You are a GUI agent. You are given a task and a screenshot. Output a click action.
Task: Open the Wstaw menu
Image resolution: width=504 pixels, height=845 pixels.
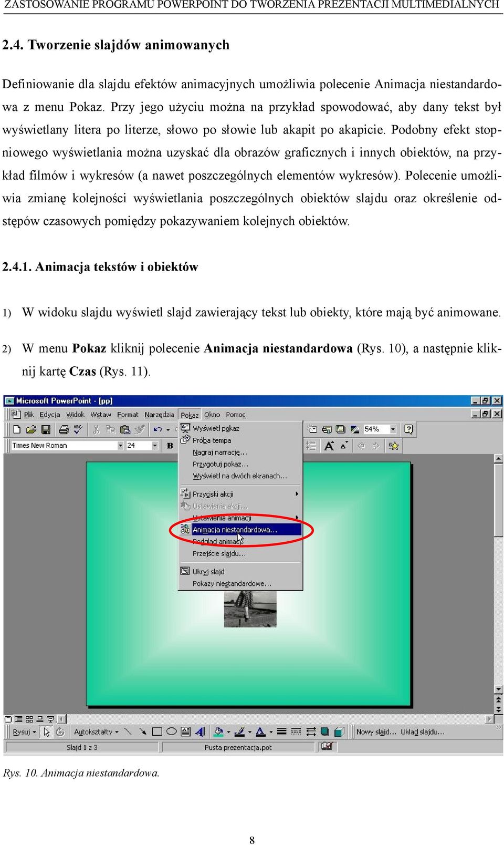click(x=101, y=415)
